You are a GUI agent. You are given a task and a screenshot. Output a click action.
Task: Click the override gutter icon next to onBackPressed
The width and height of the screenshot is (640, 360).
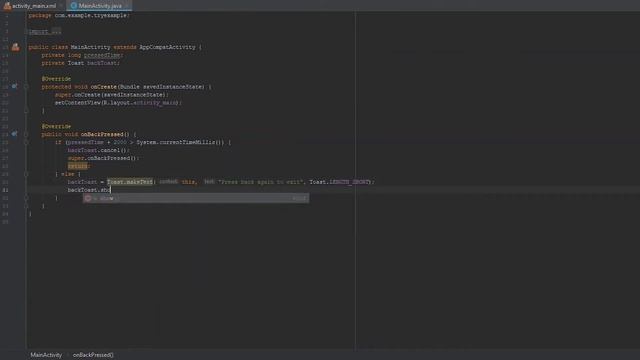point(15,134)
